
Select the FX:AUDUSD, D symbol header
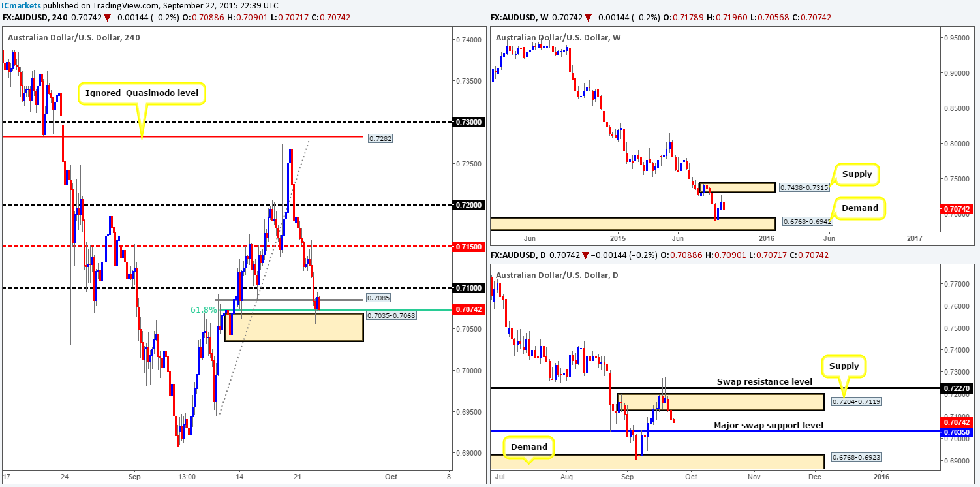coord(517,255)
